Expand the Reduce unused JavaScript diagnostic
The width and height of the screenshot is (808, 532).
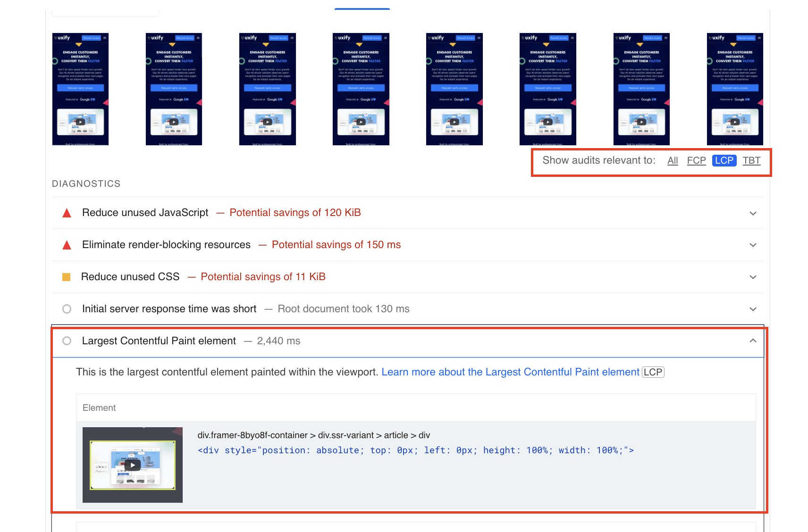click(753, 213)
